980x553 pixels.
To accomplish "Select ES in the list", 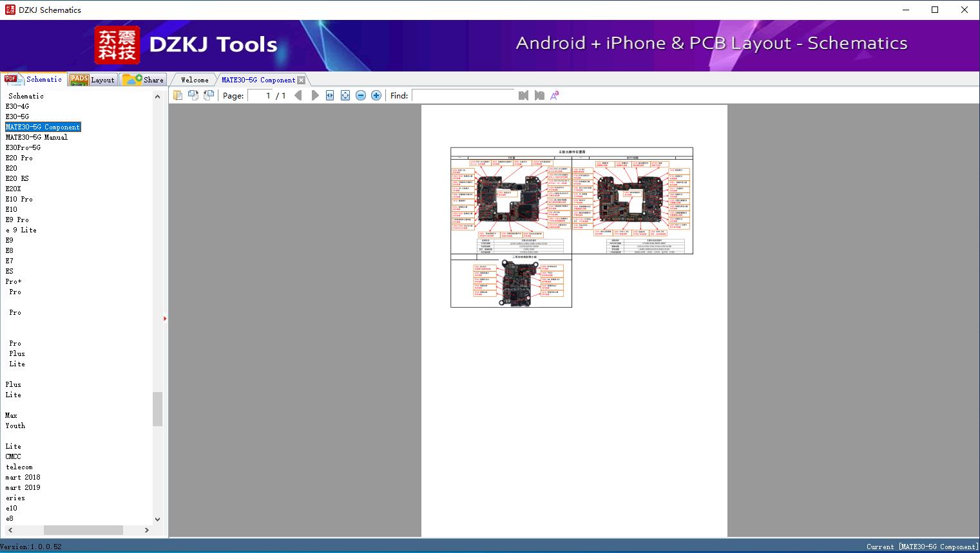I will click(x=10, y=271).
